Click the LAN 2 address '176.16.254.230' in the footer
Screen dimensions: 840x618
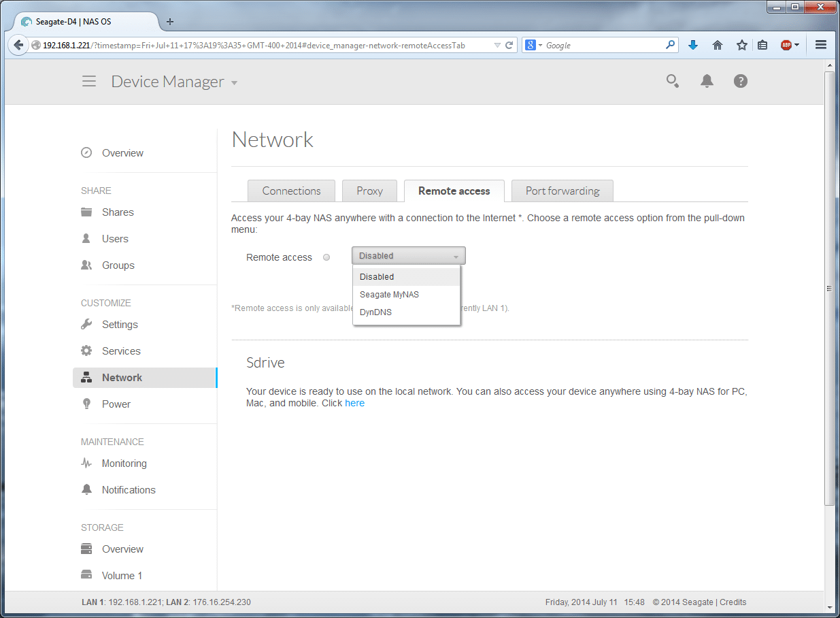(x=221, y=602)
